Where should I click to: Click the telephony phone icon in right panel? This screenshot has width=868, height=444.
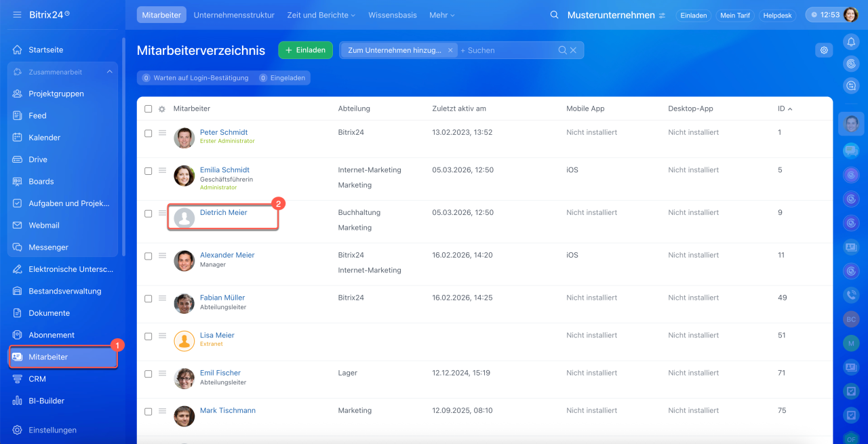coord(851,295)
